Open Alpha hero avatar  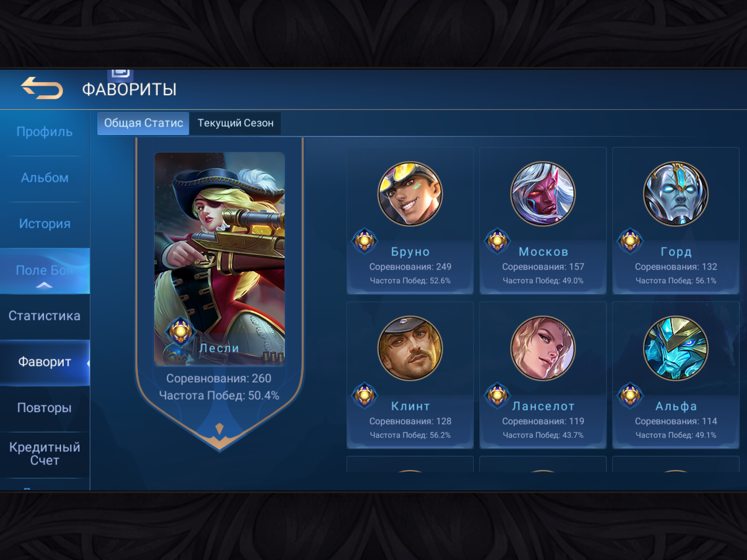676,348
